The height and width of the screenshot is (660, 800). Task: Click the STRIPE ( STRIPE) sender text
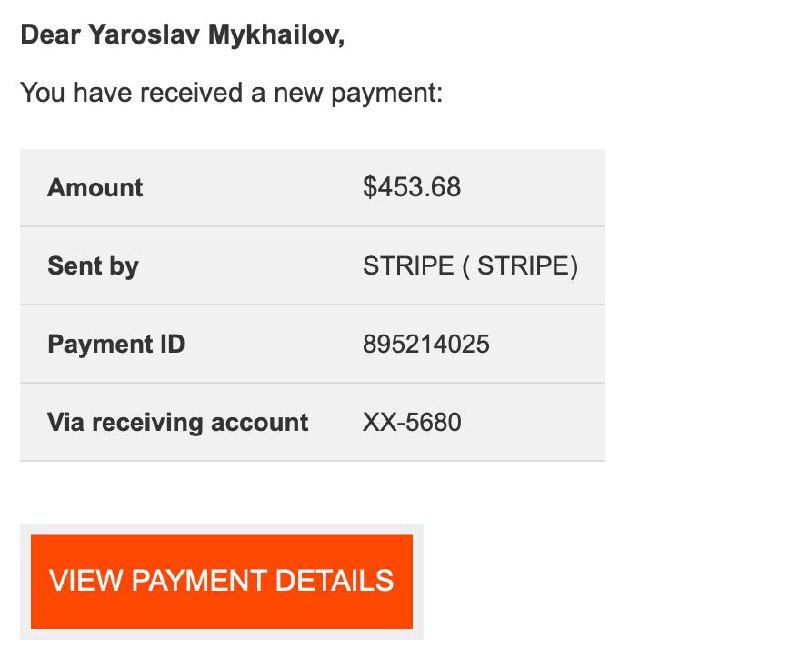point(470,266)
